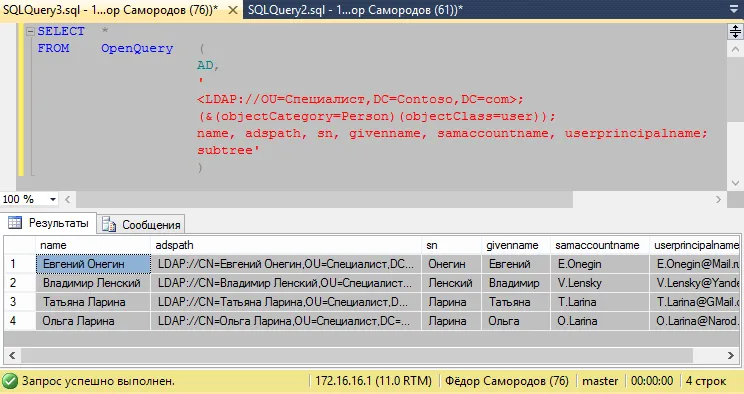Screen dimensions: 744x394
Task: Select the sn cell Онегин
Action: point(452,264)
